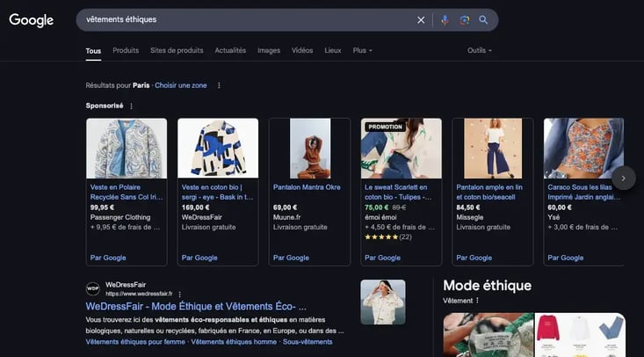This screenshot has width=644, height=357.
Task: Open Google Lens image search icon
Action: click(465, 19)
